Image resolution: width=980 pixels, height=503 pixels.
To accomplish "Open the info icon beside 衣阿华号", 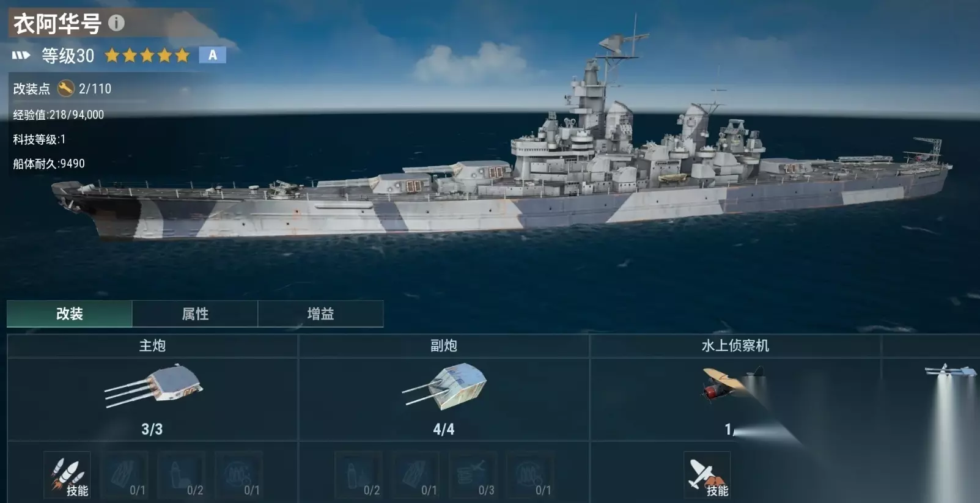I will tap(116, 23).
